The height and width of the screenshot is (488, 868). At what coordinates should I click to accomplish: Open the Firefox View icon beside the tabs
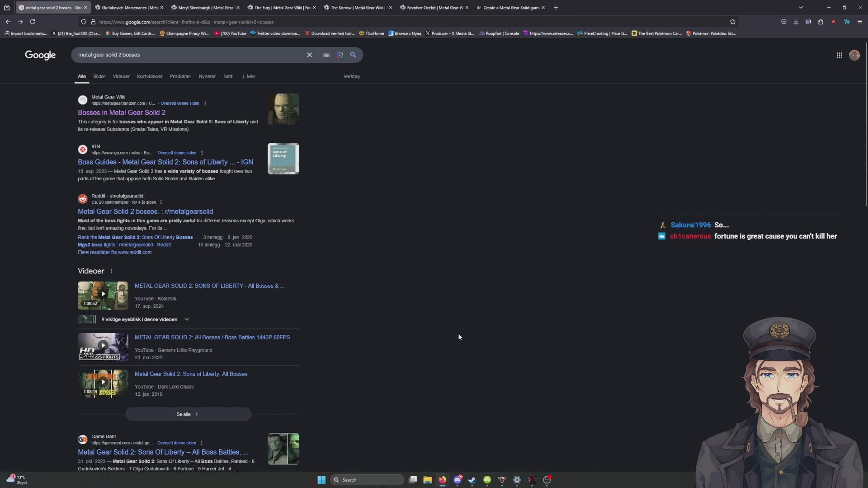pyautogui.click(x=7, y=8)
